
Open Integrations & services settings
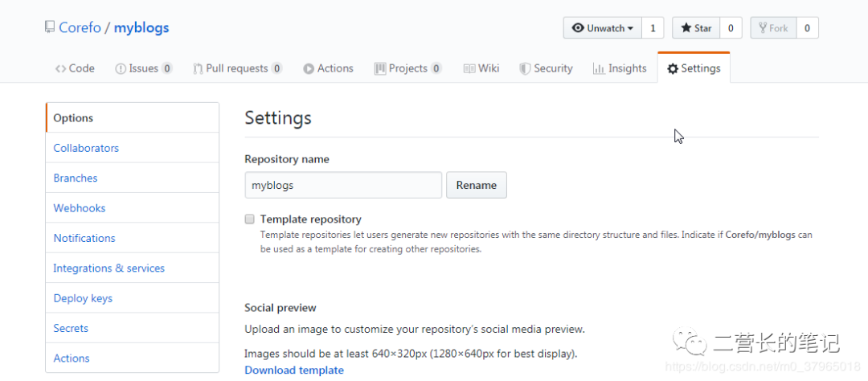pyautogui.click(x=133, y=268)
